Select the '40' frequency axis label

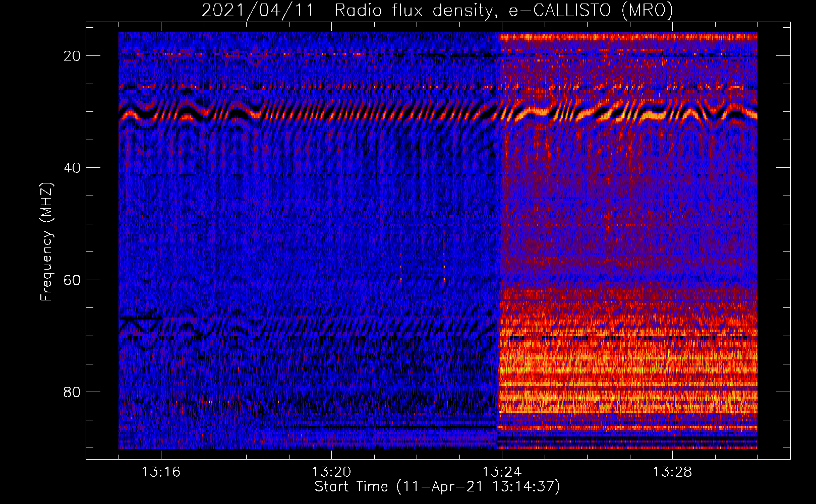[73, 168]
